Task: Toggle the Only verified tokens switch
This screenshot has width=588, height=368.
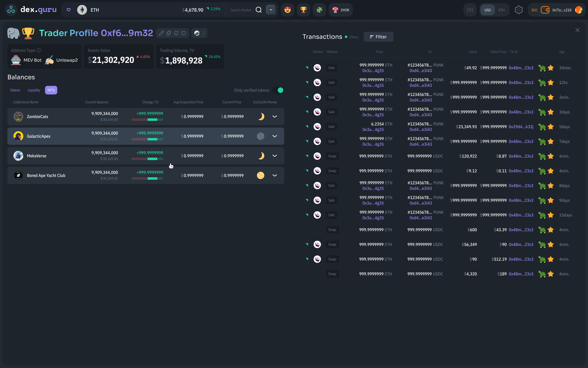Action: [x=278, y=90]
